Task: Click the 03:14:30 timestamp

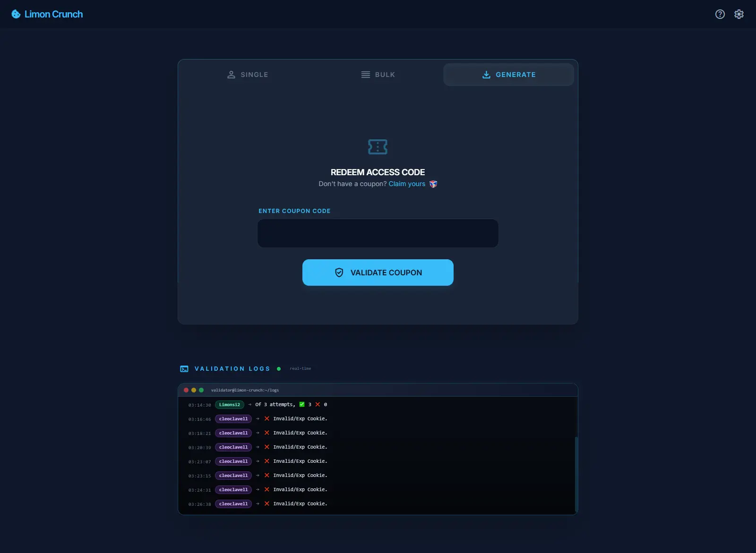Action: tap(200, 405)
